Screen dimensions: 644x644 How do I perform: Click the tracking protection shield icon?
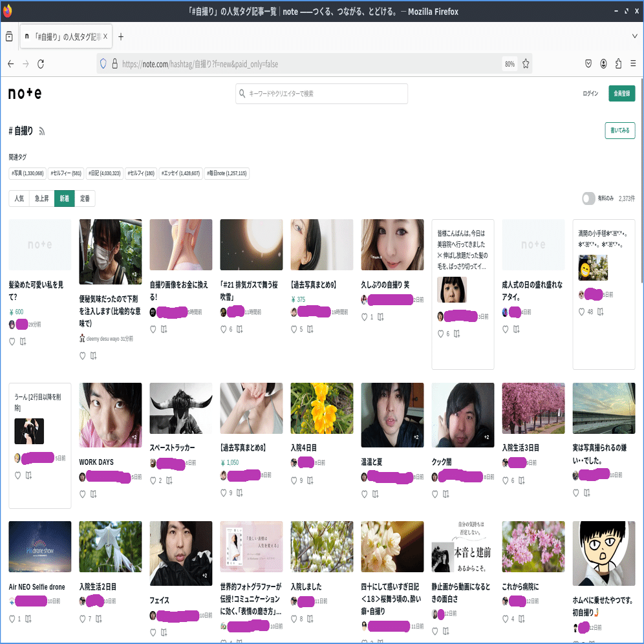pos(103,63)
